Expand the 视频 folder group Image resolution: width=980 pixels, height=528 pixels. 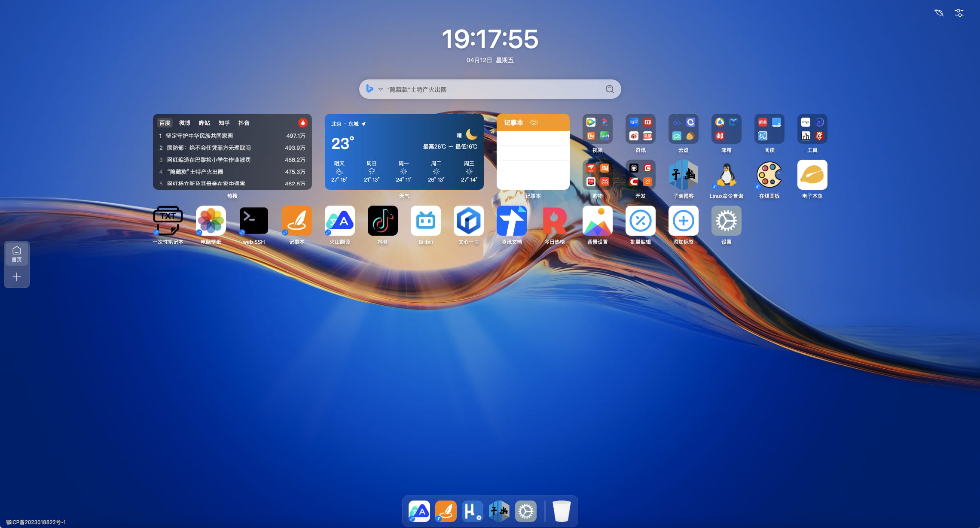pyautogui.click(x=597, y=129)
